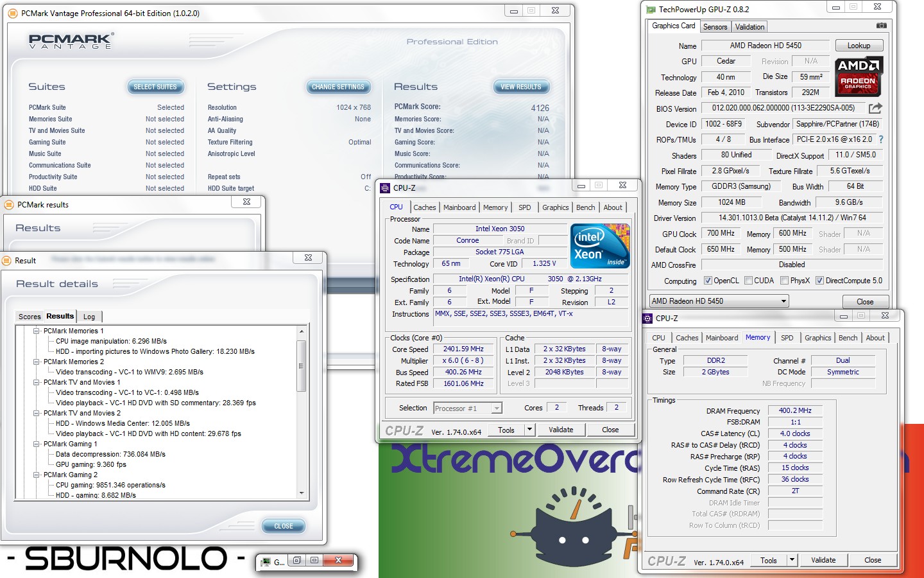Viewport: 924px width, 578px height.
Task: Open the Mainboard tab in the CPU tab CPU-Z window
Action: [459, 207]
